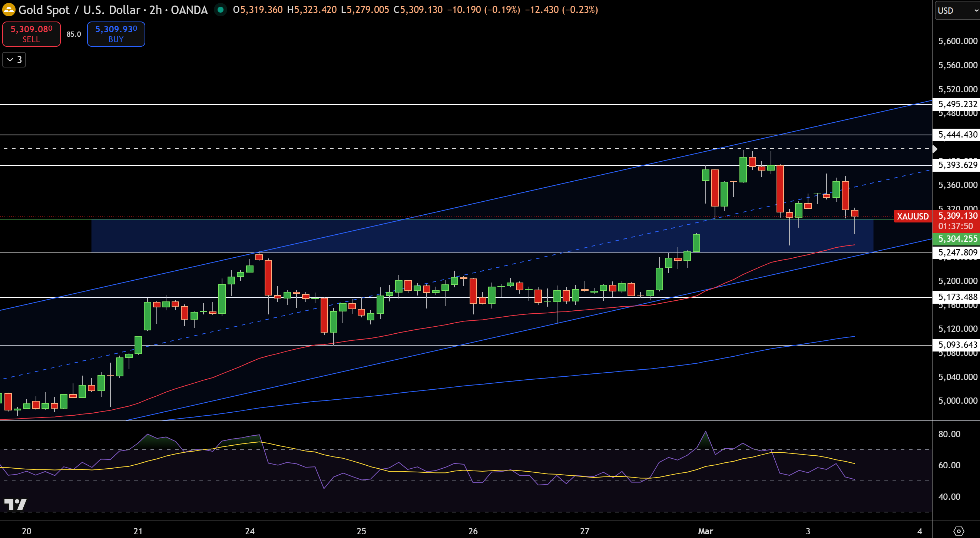Screen dimensions: 980x538
Task: Click the blue BUY 5,309.93 button
Action: [x=116, y=34]
